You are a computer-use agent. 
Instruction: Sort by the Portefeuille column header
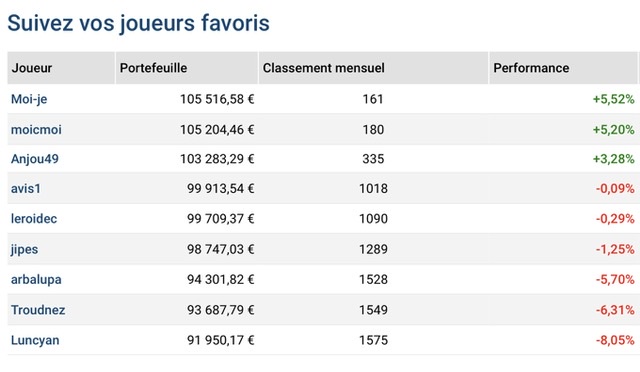pyautogui.click(x=153, y=68)
